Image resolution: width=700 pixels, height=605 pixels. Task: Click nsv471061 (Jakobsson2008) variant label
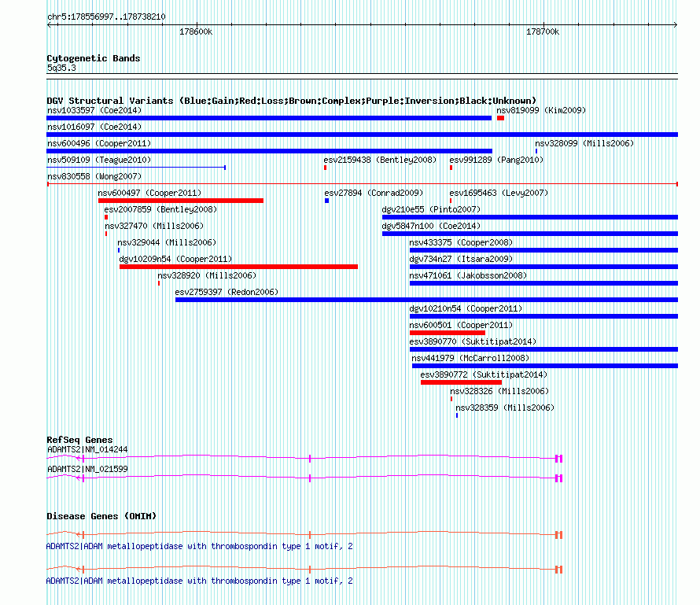pyautogui.click(x=468, y=275)
